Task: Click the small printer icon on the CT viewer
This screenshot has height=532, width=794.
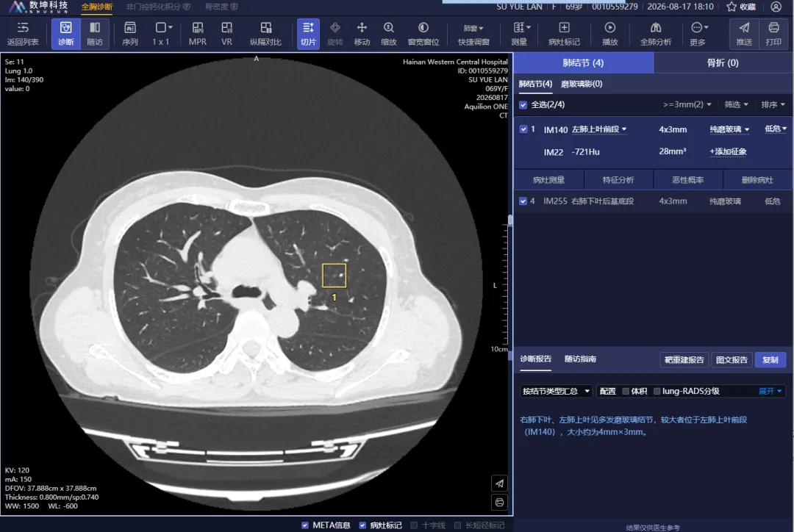Action: tap(499, 502)
